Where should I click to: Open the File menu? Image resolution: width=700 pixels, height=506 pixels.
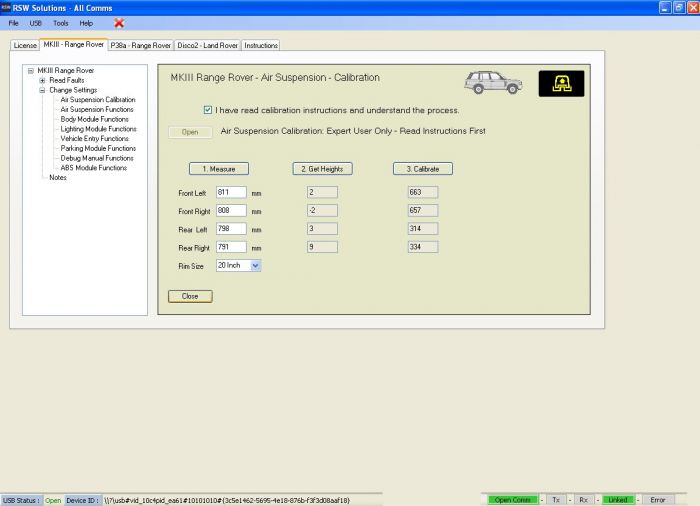(x=13, y=23)
